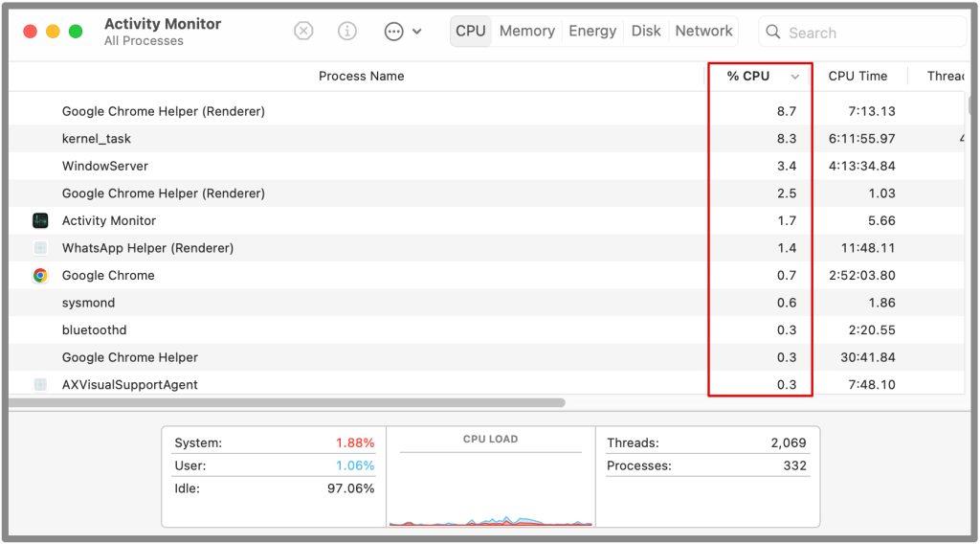Select the Activity Monitor process name

[109, 220]
